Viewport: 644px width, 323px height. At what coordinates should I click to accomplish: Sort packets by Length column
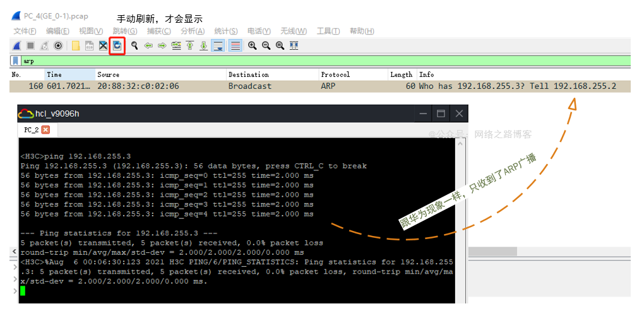point(403,74)
